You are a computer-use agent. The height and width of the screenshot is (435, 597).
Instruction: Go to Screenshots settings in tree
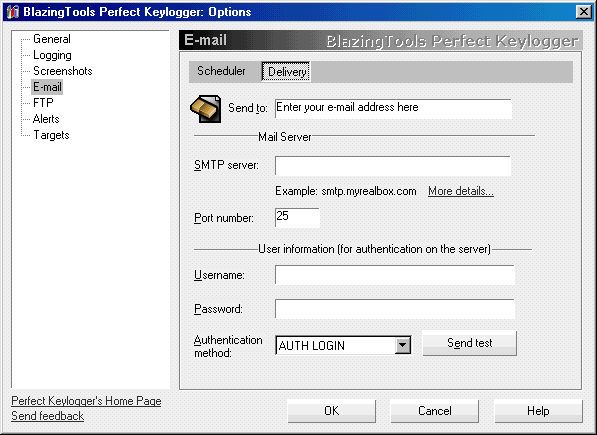[63, 71]
